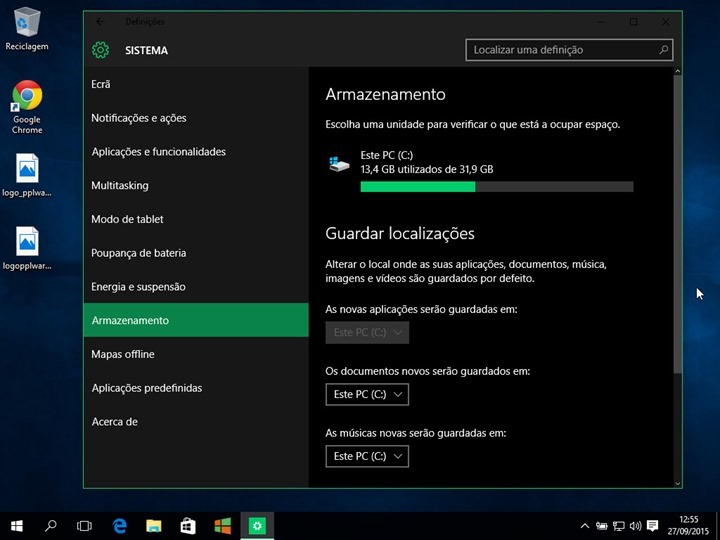This screenshot has width=720, height=540.
Task: Click the C: drive storage usage bar
Action: tap(496, 186)
